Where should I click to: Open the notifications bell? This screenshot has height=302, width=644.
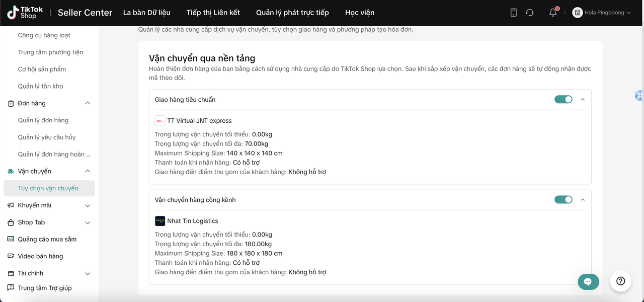coord(553,13)
